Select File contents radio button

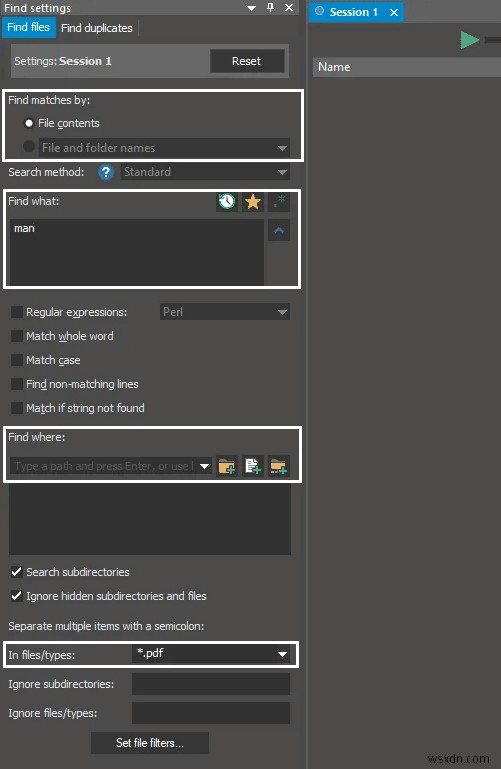pos(29,123)
